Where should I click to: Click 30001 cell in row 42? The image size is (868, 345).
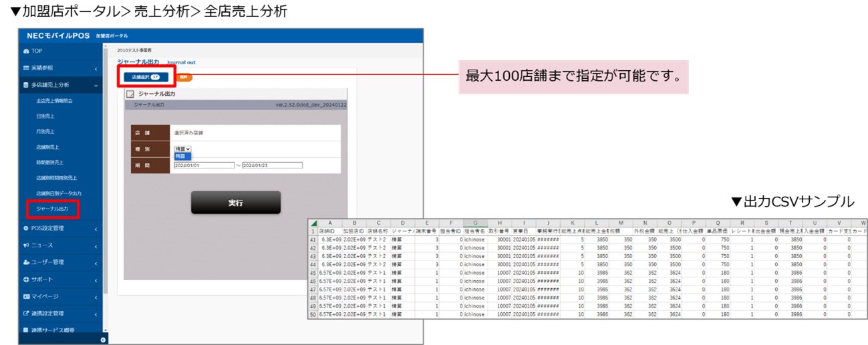[499, 247]
